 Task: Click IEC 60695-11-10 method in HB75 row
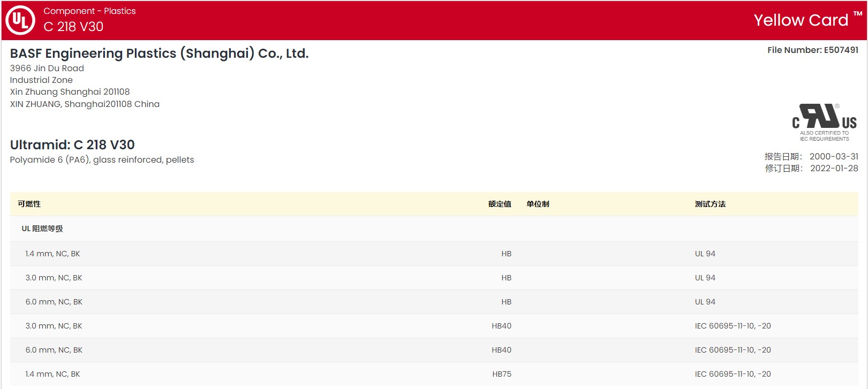(733, 374)
